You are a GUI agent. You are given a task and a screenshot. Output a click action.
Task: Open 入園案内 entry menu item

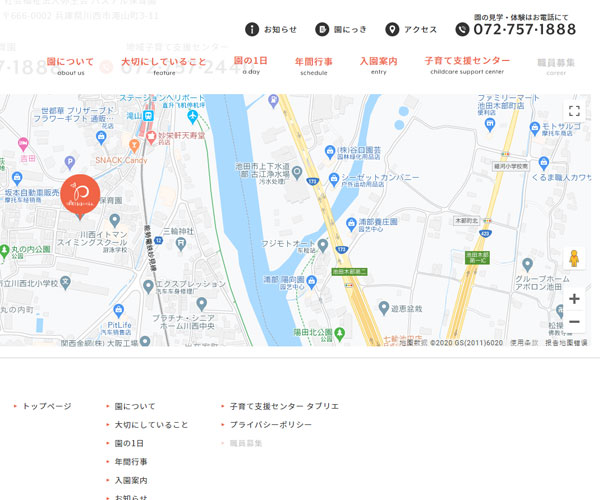coord(379,65)
